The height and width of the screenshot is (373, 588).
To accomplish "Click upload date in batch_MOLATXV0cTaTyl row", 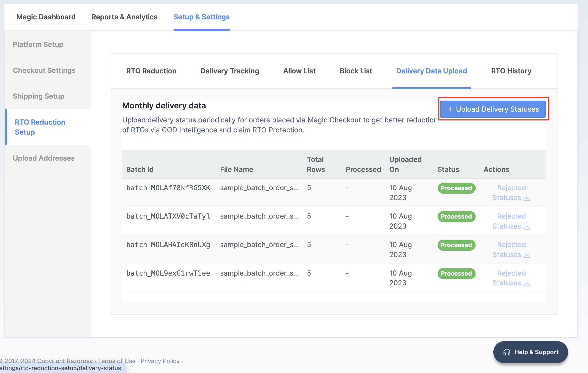I will pyautogui.click(x=400, y=221).
